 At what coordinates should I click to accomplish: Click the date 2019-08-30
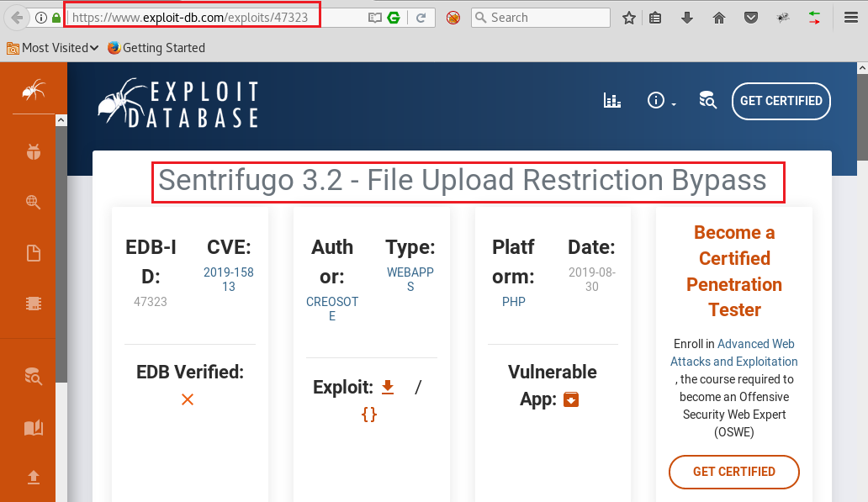592,279
